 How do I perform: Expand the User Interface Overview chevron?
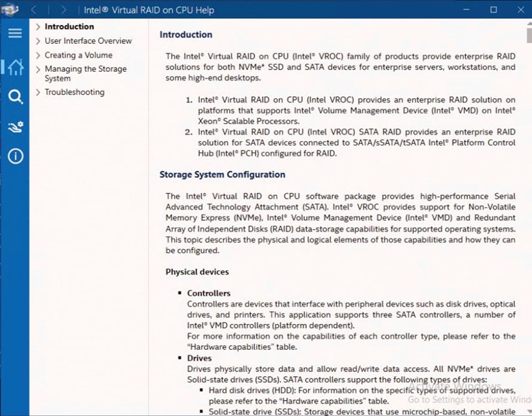[38, 41]
